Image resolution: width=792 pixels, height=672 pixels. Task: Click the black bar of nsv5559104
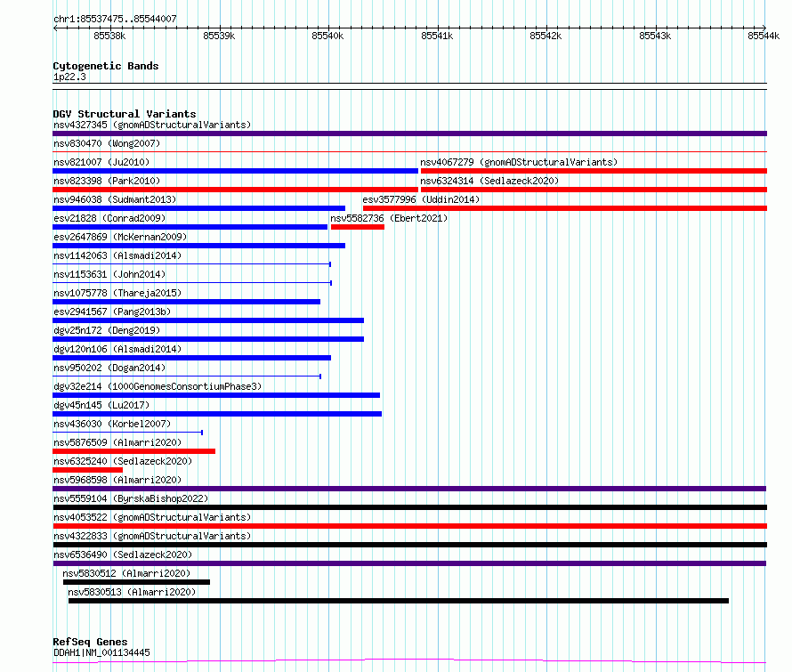tap(409, 507)
